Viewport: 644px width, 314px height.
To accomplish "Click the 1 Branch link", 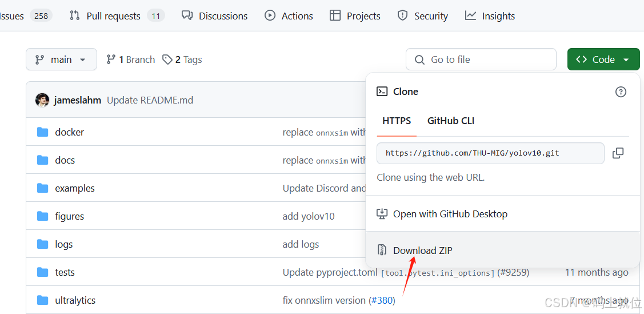I will (131, 59).
